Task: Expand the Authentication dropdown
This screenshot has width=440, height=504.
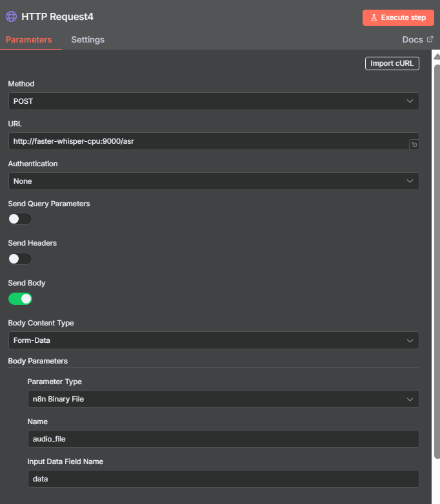Action: (x=214, y=181)
